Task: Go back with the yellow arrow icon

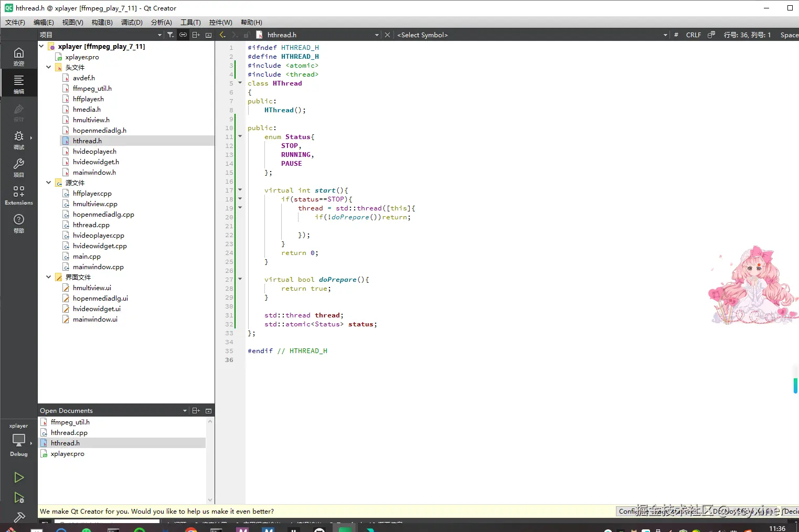Action: click(222, 35)
